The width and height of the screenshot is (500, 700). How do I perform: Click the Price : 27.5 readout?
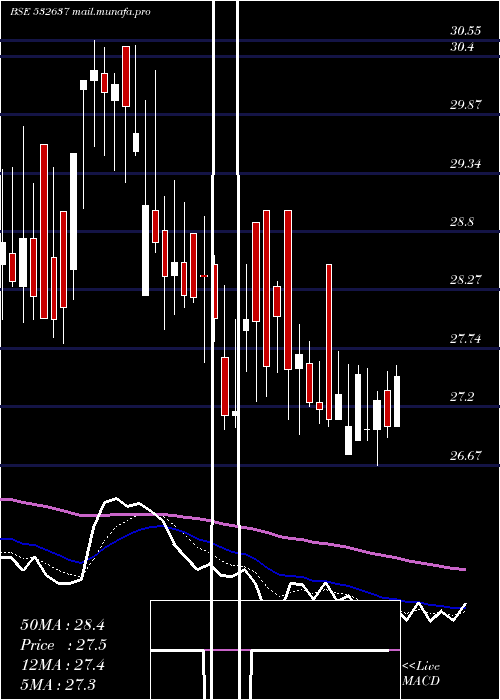click(x=63, y=645)
